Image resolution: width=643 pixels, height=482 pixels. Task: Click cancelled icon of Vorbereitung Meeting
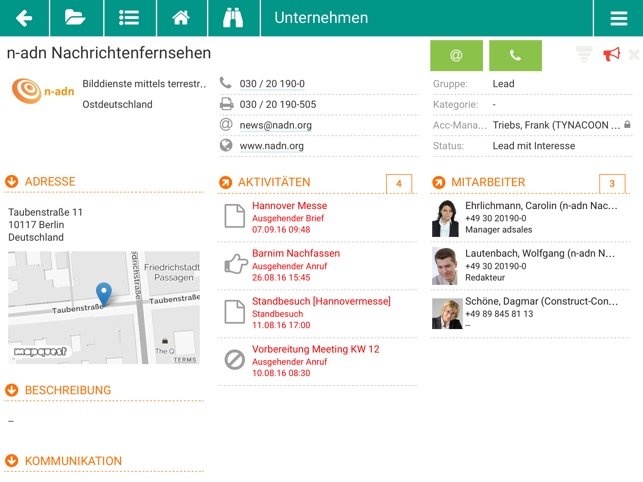pyautogui.click(x=235, y=360)
